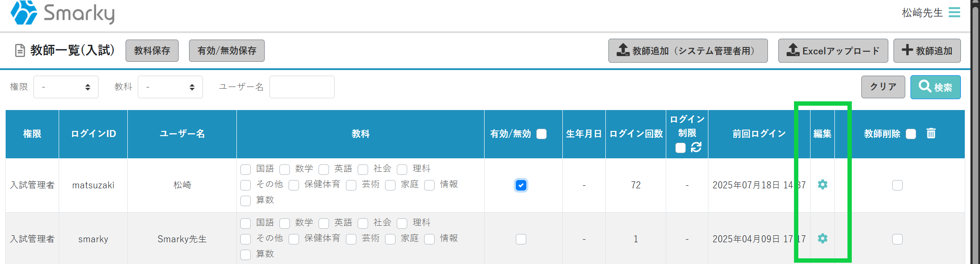This screenshot has height=264, width=980.
Task: Uncheck 有効/無効 checkbox for matsuzaki
Action: tap(521, 185)
